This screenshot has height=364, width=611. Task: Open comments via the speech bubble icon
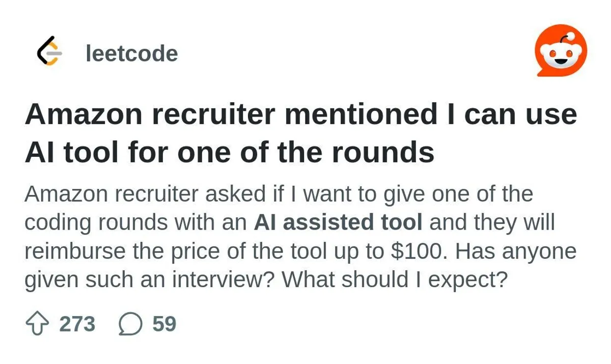tap(130, 324)
